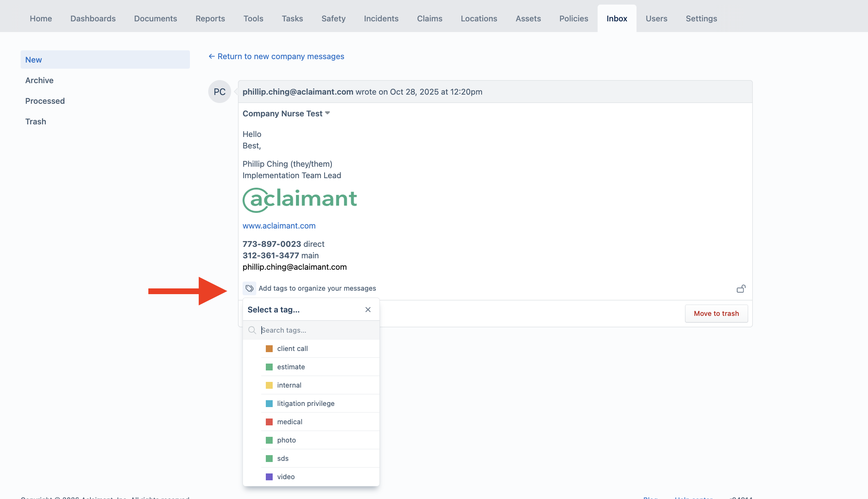
Task: Switch to the Tools tab
Action: point(253,18)
